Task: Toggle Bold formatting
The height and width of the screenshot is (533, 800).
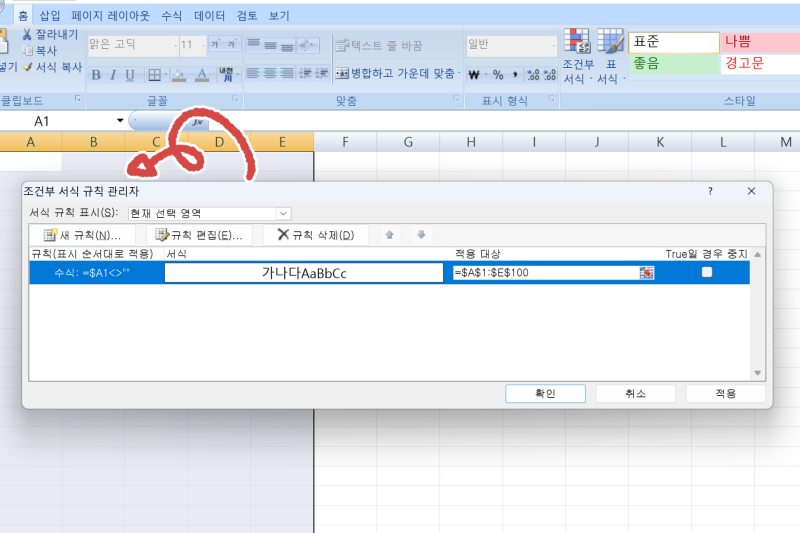Action: pos(96,75)
